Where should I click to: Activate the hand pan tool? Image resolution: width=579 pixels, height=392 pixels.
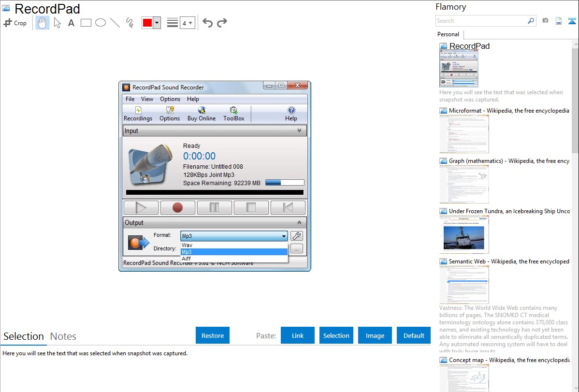pos(43,23)
